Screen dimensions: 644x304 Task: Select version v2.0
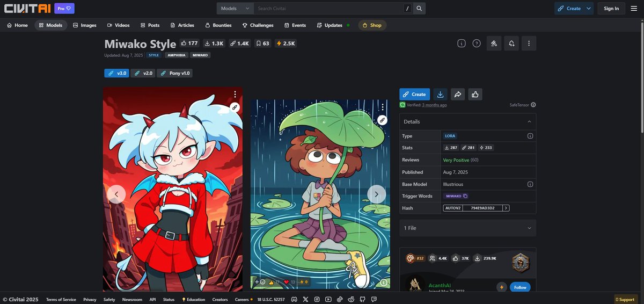(x=143, y=73)
